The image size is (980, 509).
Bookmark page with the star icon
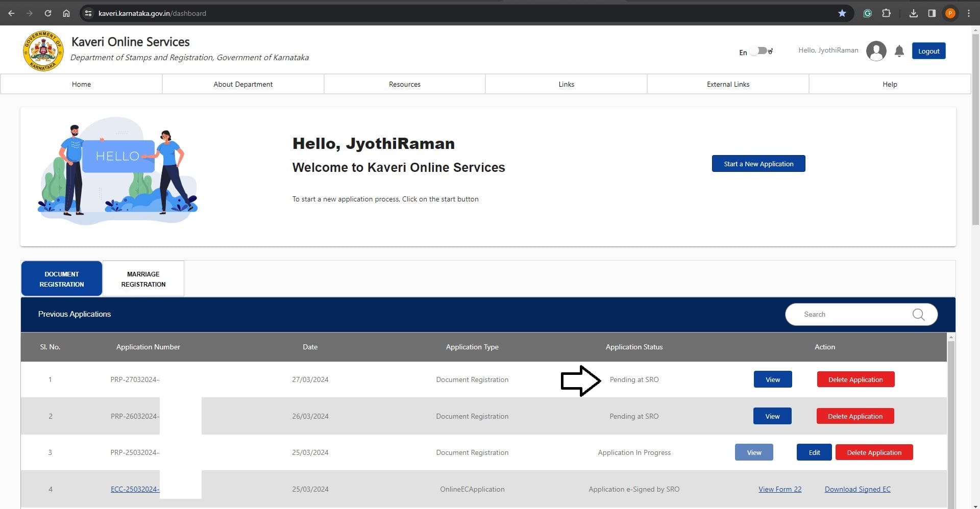(x=842, y=13)
